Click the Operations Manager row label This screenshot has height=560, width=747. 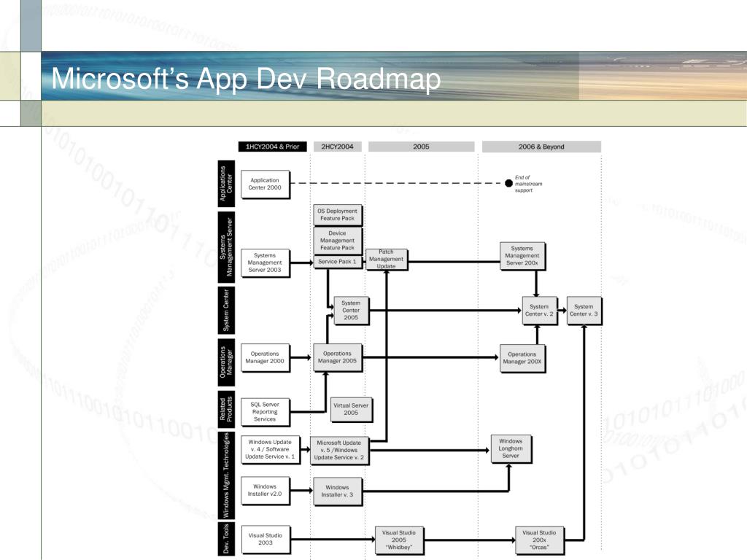[x=226, y=362]
